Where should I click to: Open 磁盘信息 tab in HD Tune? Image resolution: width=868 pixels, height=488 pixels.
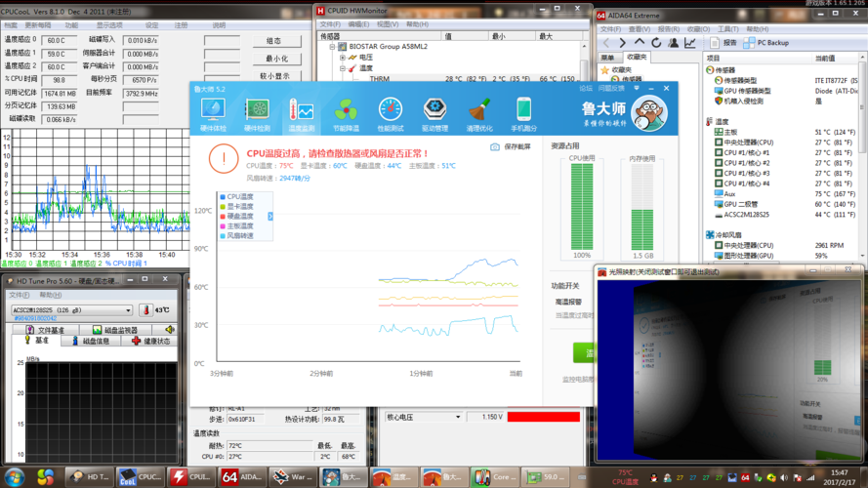tap(91, 341)
